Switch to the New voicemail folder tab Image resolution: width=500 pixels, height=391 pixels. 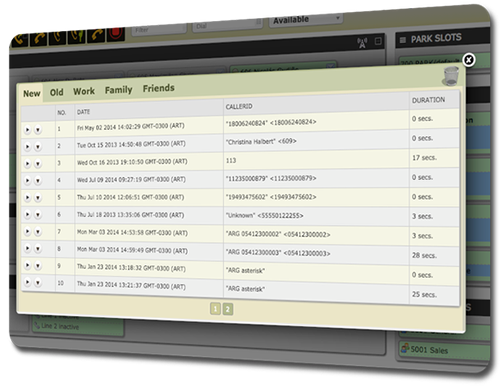[32, 94]
